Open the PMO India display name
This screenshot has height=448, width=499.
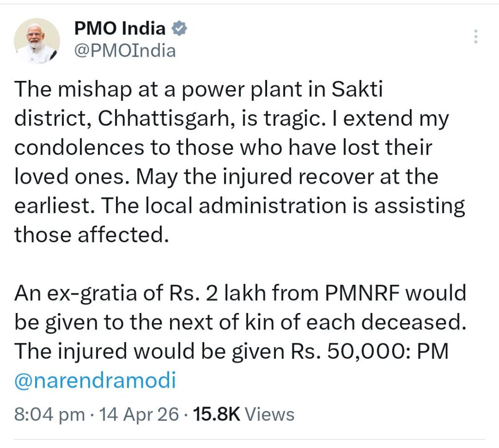point(119,29)
